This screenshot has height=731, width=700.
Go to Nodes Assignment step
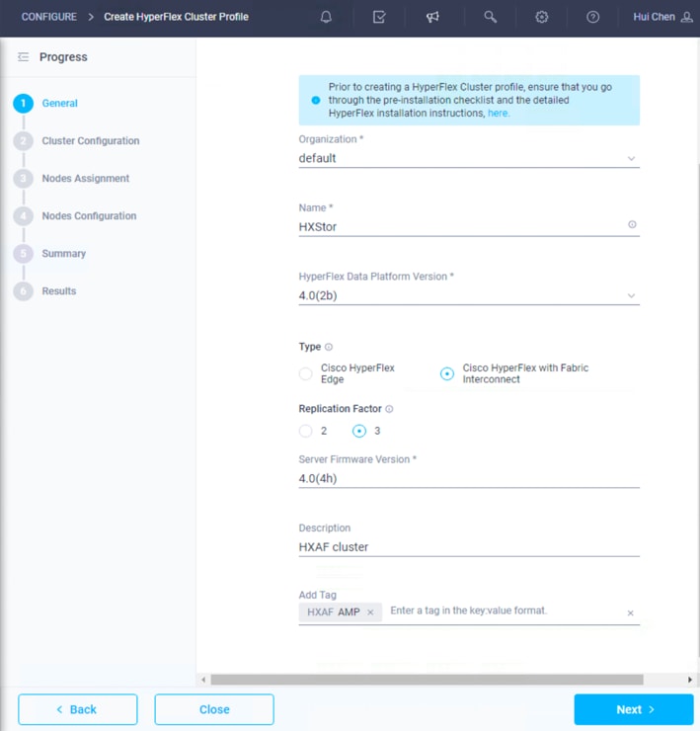(x=85, y=179)
